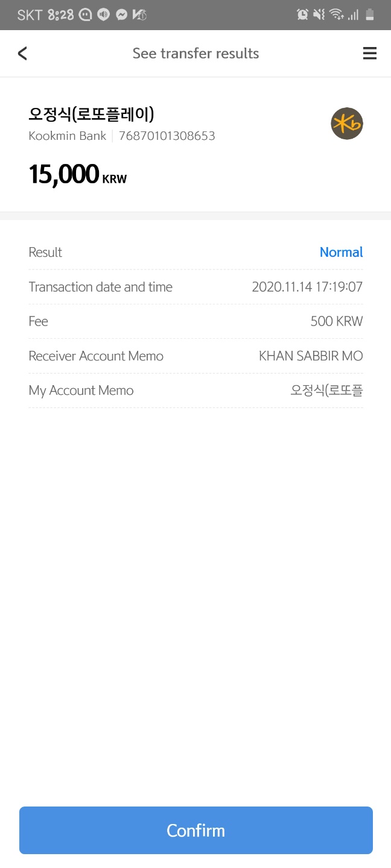391x868 pixels.
Task: Open the hamburger menu
Action: point(370,54)
